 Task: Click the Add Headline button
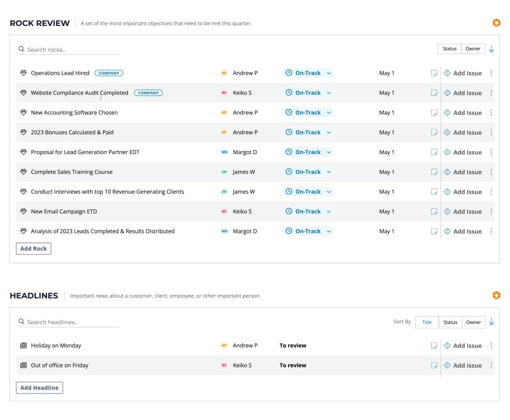click(x=39, y=387)
